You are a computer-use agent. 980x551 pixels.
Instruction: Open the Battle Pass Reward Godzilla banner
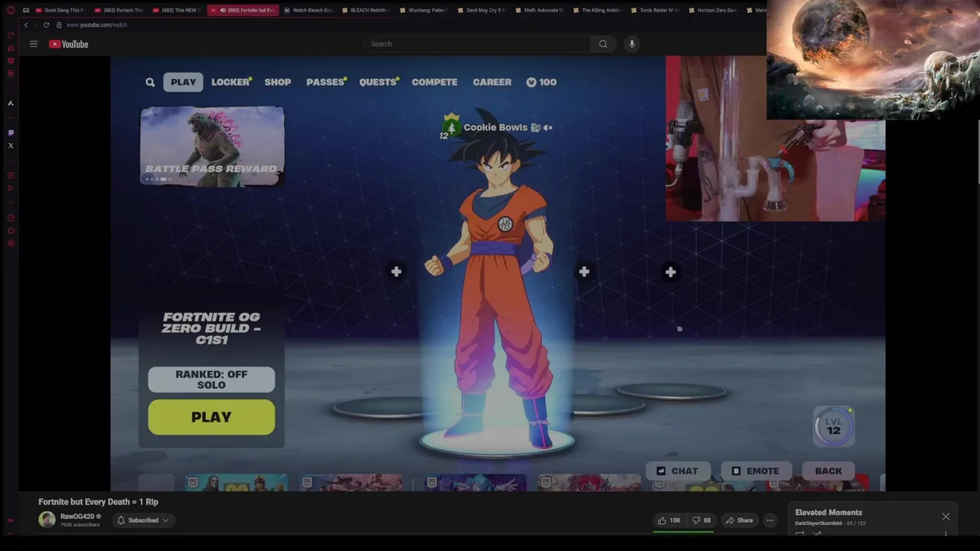point(212,146)
